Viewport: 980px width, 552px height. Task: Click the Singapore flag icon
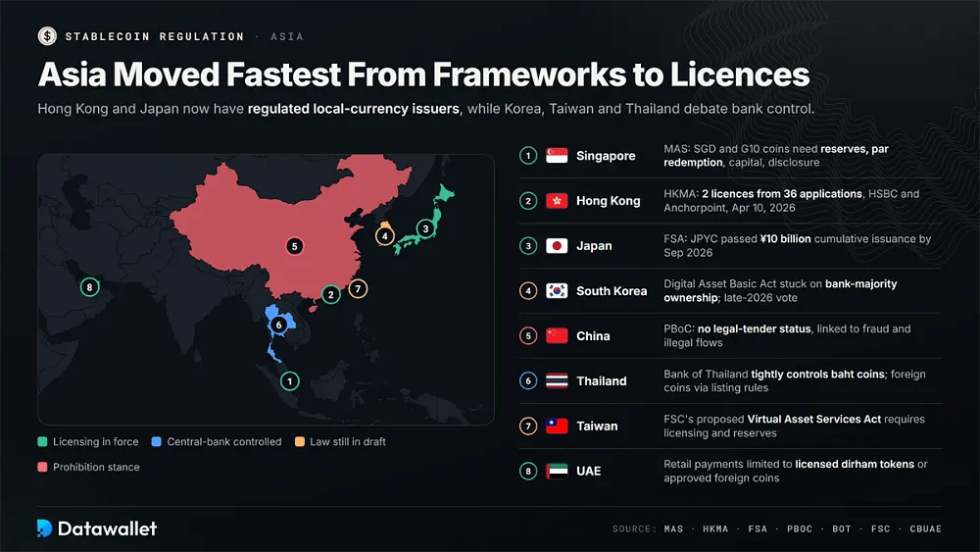click(557, 155)
